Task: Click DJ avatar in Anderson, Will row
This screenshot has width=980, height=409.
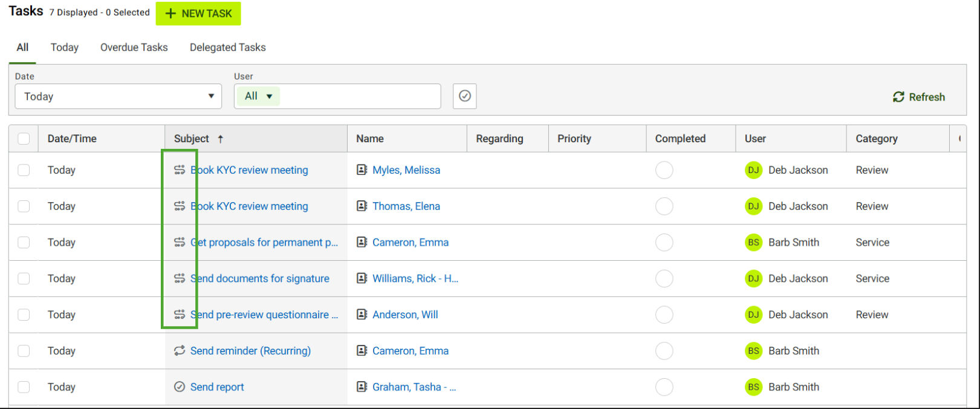Action: (x=753, y=315)
